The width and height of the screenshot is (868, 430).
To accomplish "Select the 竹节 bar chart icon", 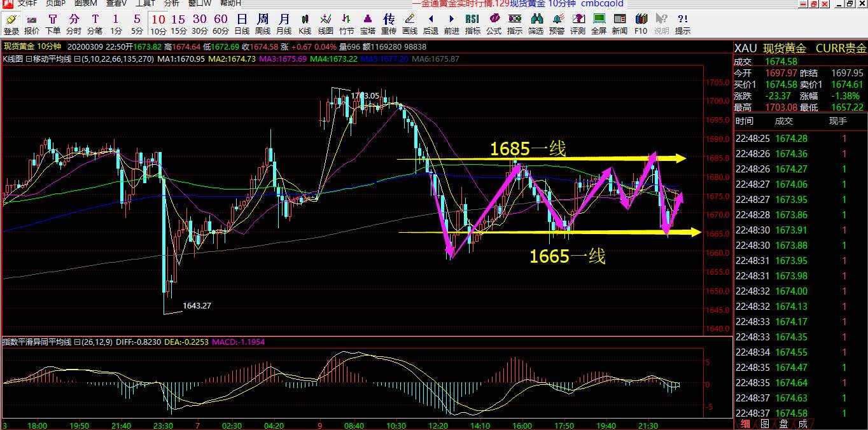I will (347, 24).
